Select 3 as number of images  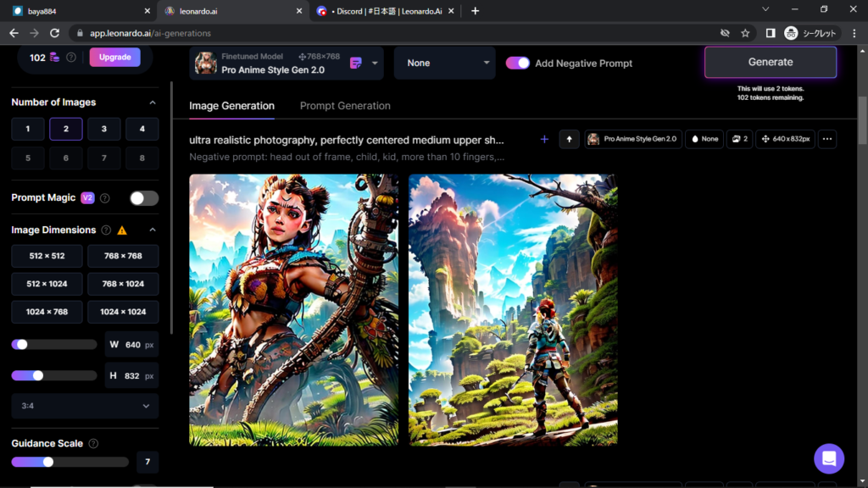pyautogui.click(x=104, y=129)
